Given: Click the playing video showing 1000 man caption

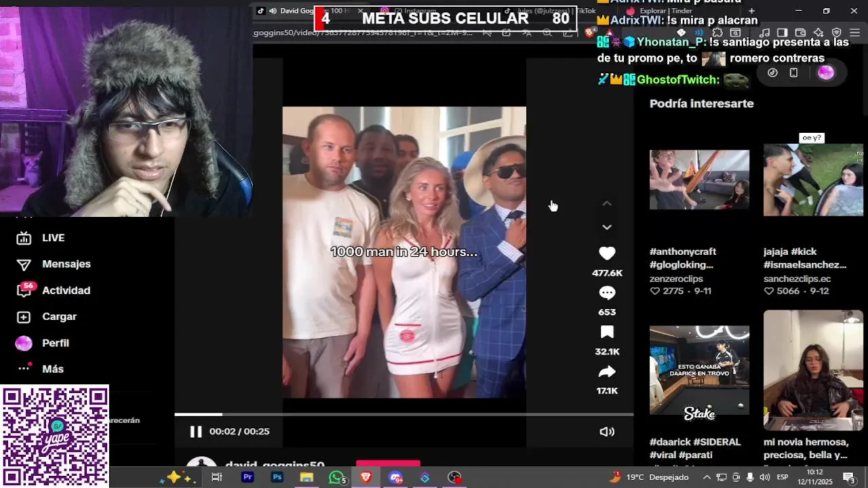Looking at the screenshot, I should [404, 252].
